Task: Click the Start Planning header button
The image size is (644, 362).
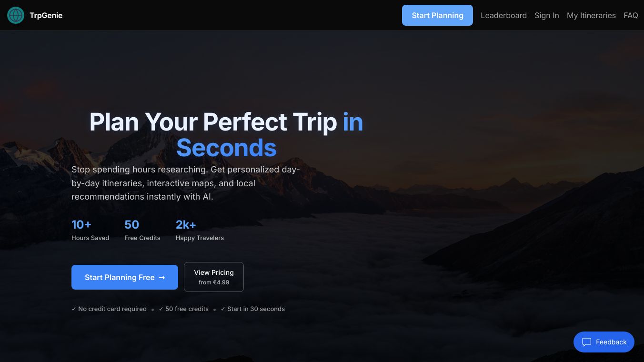Action: pos(437,15)
